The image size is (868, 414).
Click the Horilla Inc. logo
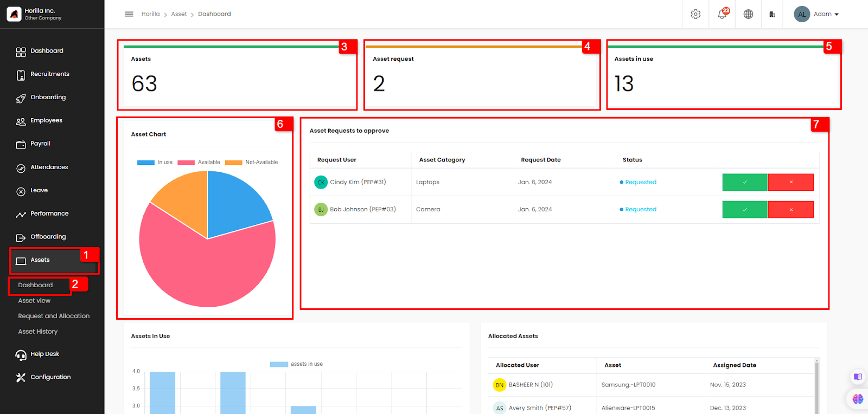[x=14, y=14]
